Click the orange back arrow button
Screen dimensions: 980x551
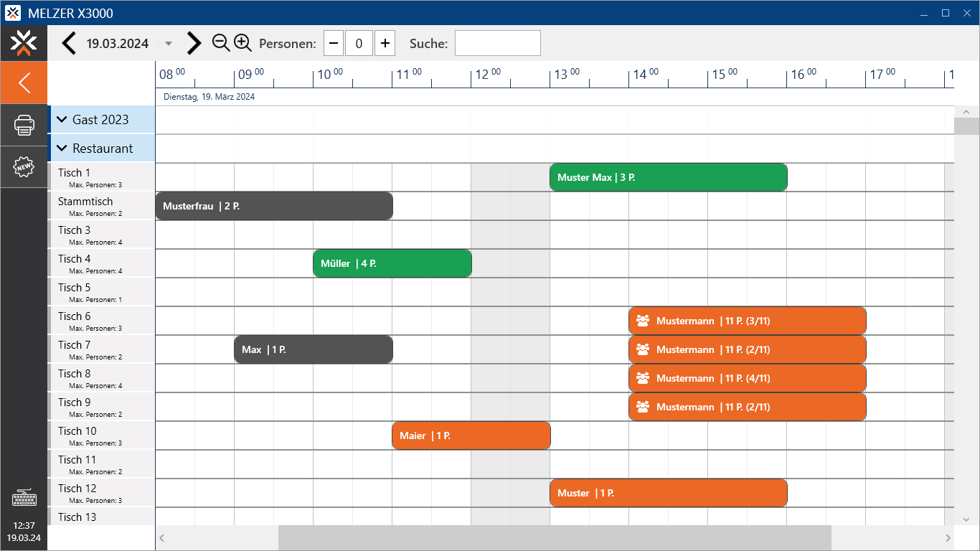(24, 83)
